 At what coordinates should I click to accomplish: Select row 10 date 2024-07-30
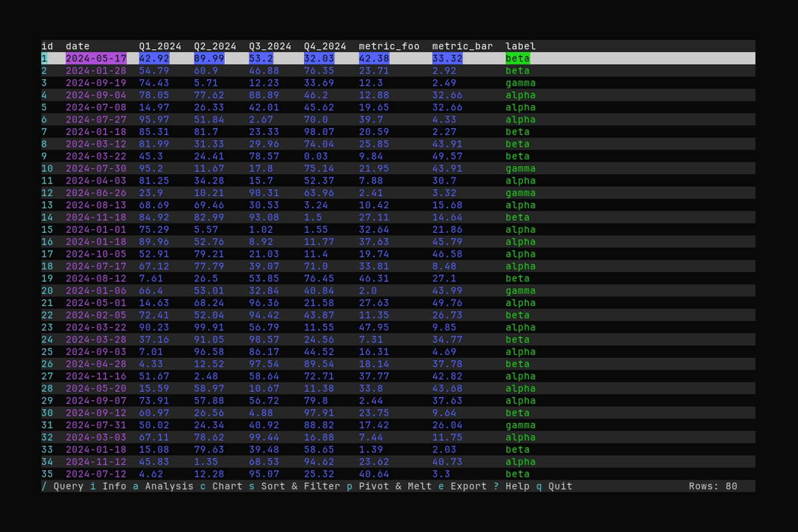tap(96, 168)
